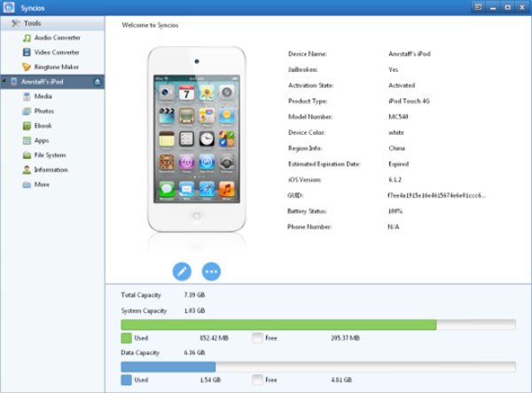
Task: Open the Photos section
Action: pos(38,111)
